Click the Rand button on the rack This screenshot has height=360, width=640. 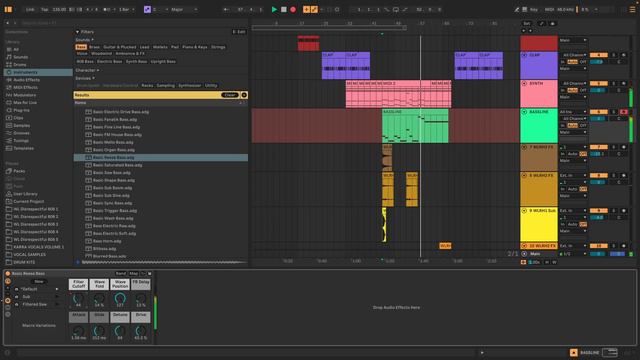click(121, 273)
